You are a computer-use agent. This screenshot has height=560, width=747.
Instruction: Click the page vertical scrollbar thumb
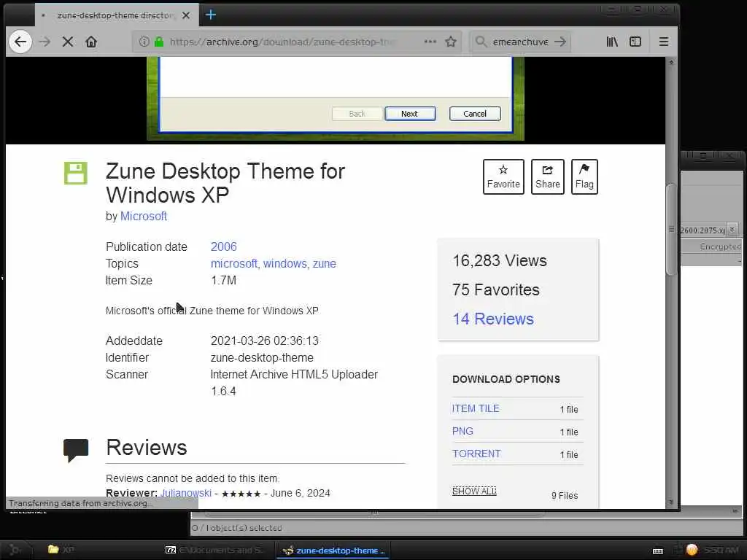click(671, 229)
